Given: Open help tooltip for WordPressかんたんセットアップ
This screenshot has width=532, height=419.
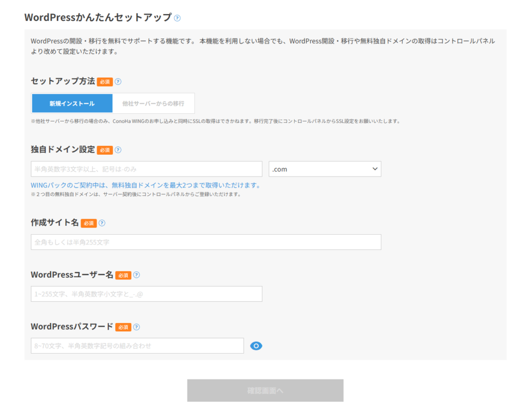Looking at the screenshot, I should pyautogui.click(x=177, y=17).
